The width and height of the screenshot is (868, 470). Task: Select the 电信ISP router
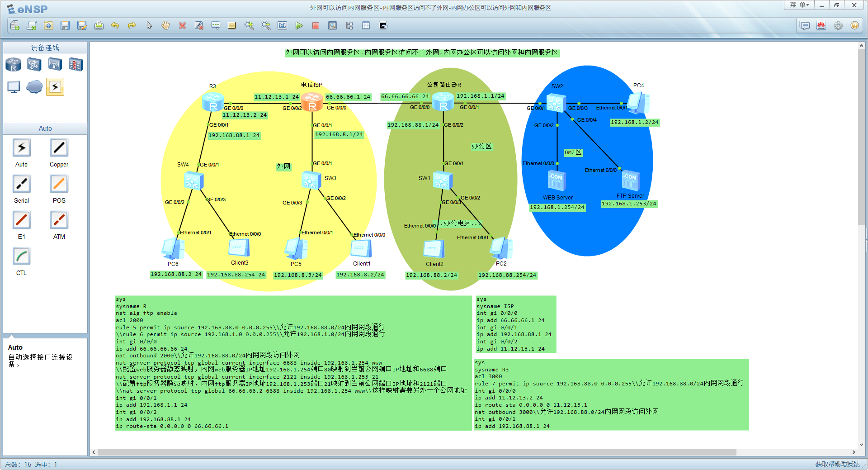click(x=312, y=102)
